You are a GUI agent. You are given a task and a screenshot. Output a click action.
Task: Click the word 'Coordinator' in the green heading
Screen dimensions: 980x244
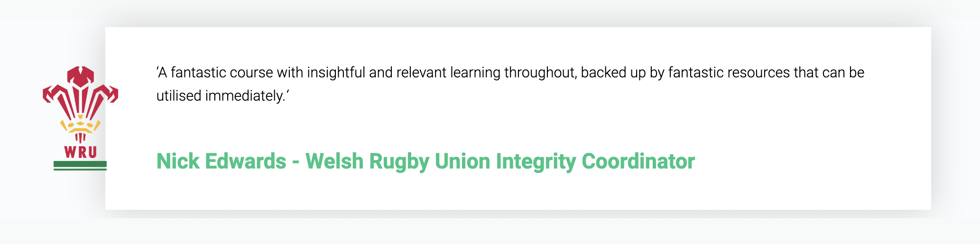click(x=638, y=161)
